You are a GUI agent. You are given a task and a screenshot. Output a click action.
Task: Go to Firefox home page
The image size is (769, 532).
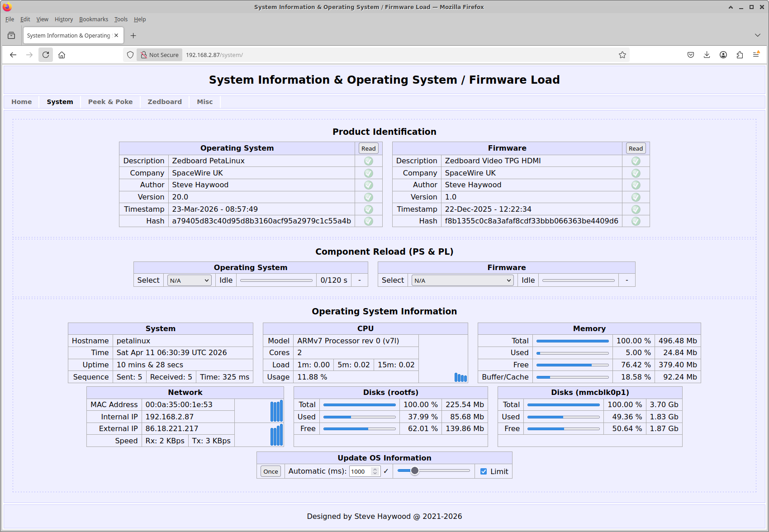tap(62, 55)
